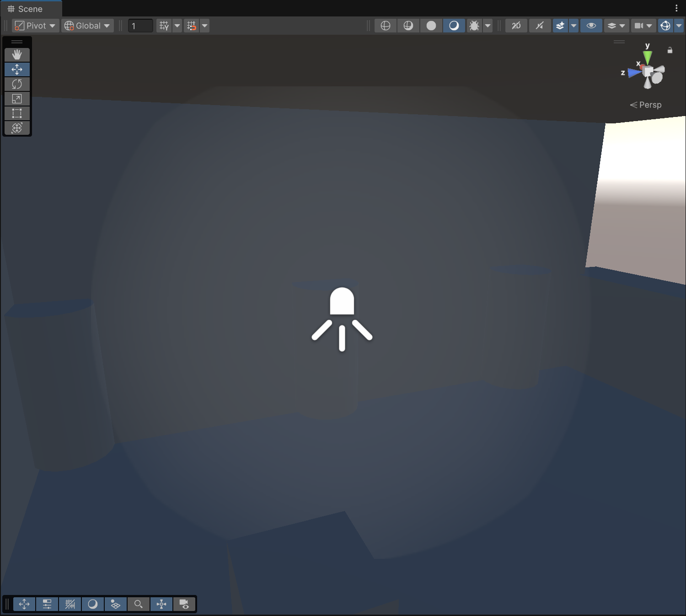Viewport: 686px width, 616px height.
Task: Click the grid snap value field
Action: [x=140, y=26]
